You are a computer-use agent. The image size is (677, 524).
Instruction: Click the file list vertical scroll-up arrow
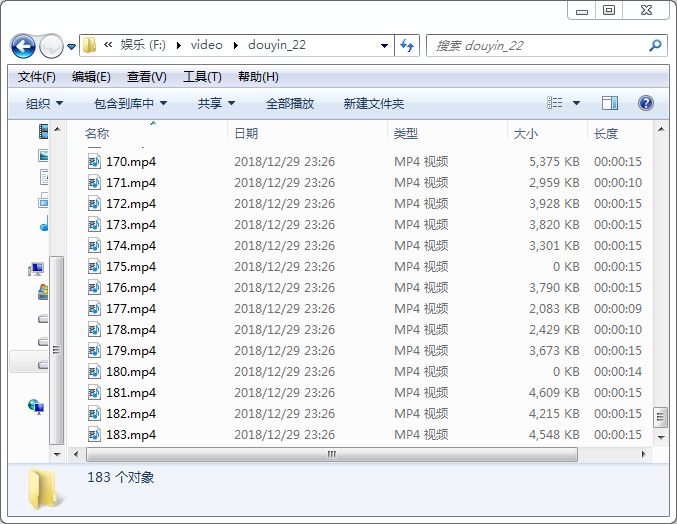661,129
